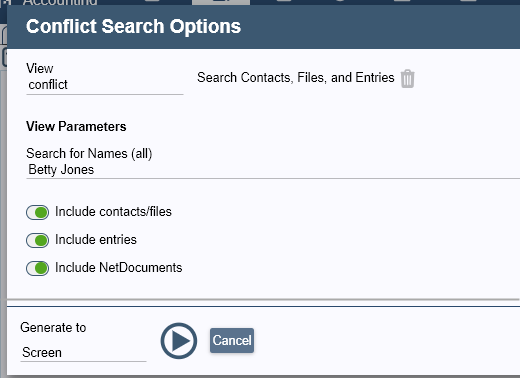The width and height of the screenshot is (520, 378).
Task: Click the Include entries label text
Action: pos(96,240)
